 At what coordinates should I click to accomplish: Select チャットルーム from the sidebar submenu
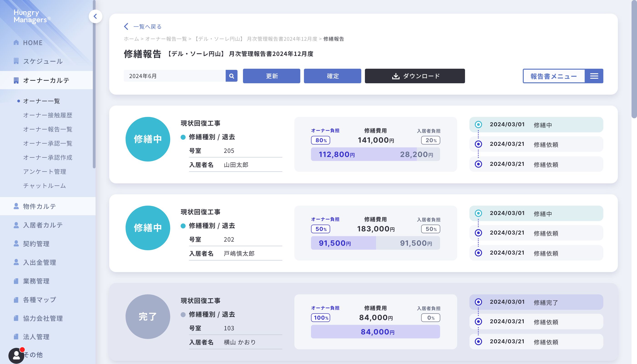45,186
